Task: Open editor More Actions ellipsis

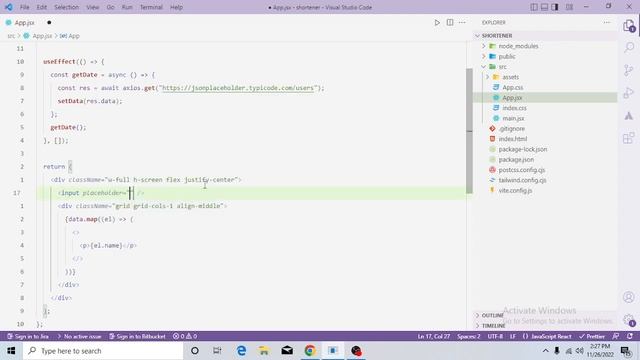Action: pos(462,22)
